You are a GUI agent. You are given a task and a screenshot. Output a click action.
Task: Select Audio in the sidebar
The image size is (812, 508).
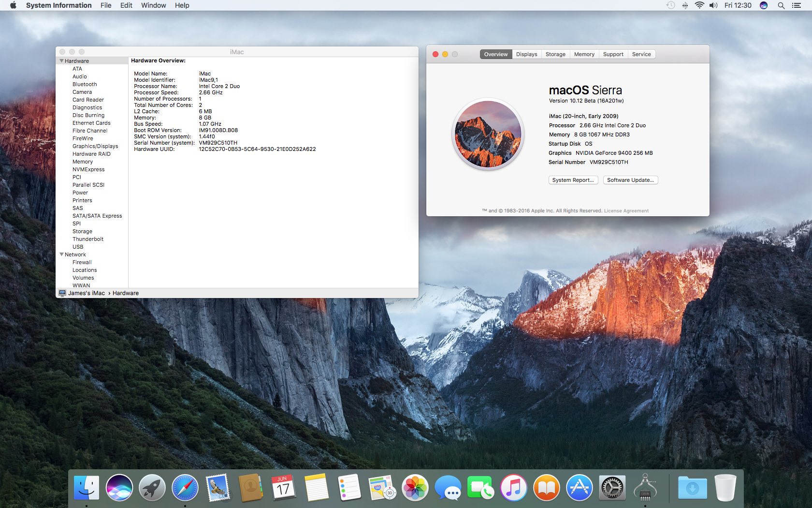pos(80,76)
